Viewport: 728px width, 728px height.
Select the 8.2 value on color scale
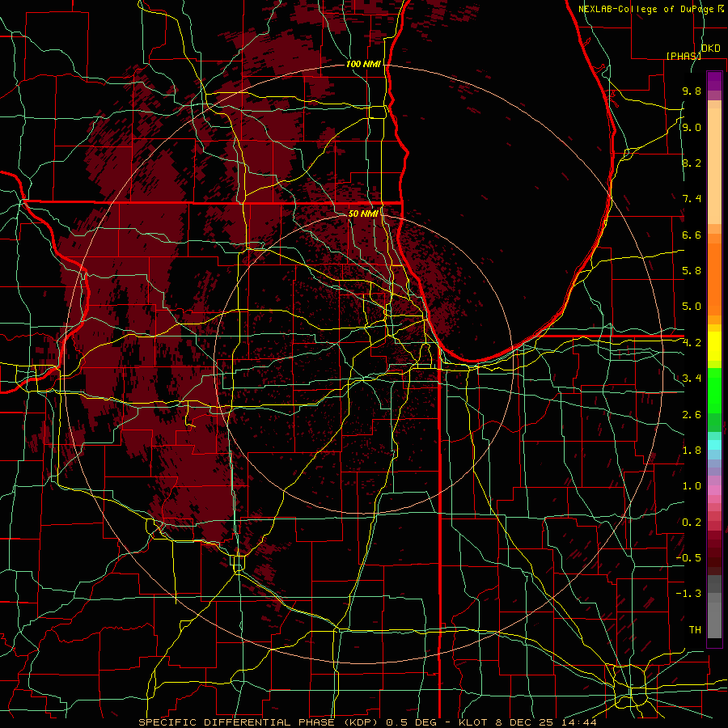pos(692,163)
